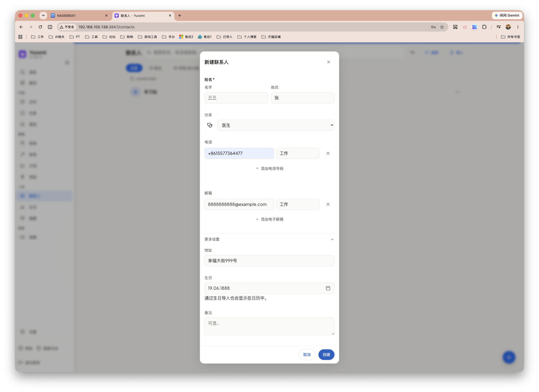Image resolution: width=539 pixels, height=392 pixels.
Task: Open the tab search dropdown arrow
Action: click(43, 15)
